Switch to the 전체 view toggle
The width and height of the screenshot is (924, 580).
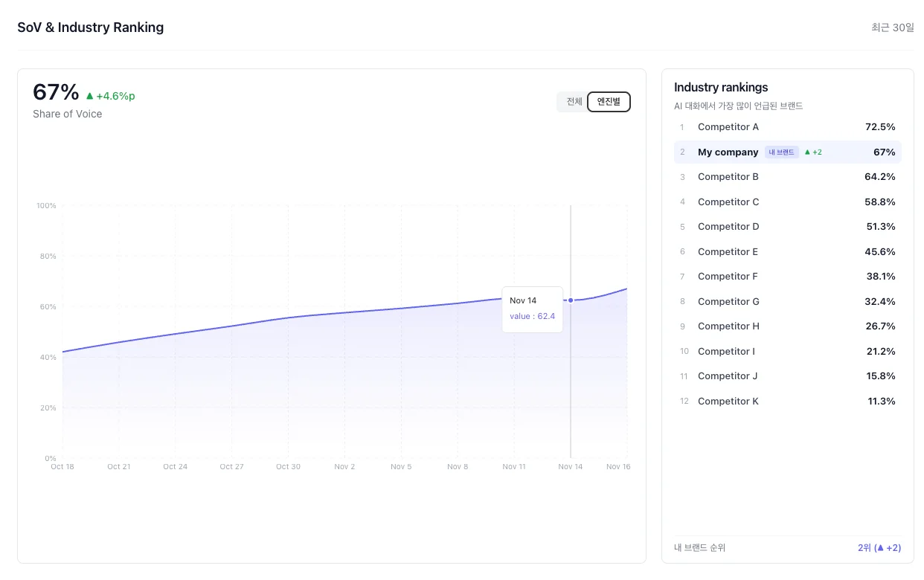574,102
